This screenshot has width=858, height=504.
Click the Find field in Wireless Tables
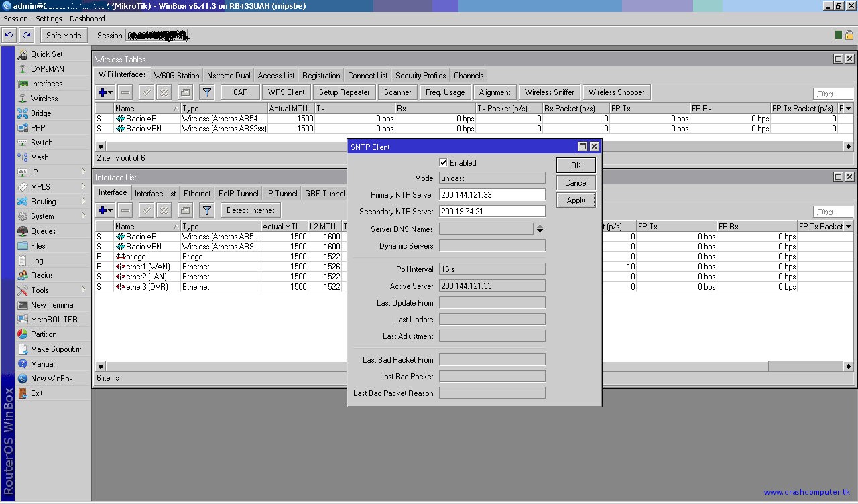pos(833,94)
